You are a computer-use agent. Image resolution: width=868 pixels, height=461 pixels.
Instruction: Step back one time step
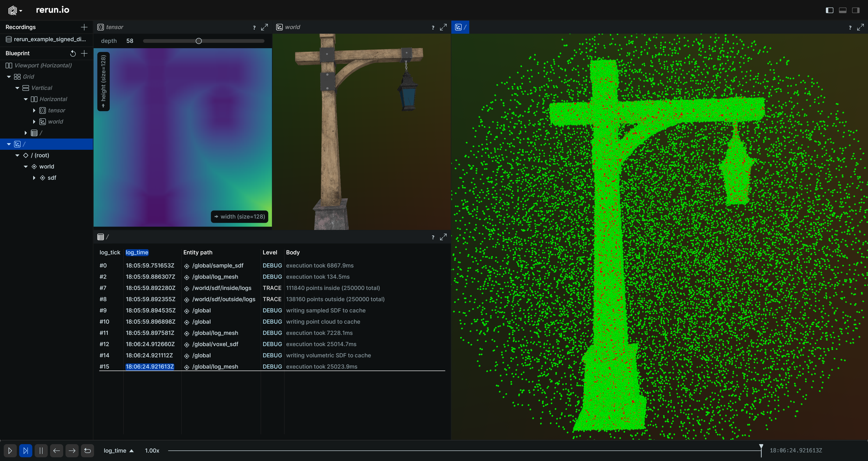(x=57, y=450)
